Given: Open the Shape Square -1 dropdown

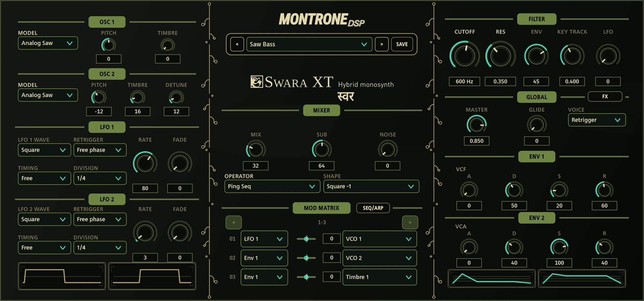Looking at the screenshot, I should click(x=371, y=186).
